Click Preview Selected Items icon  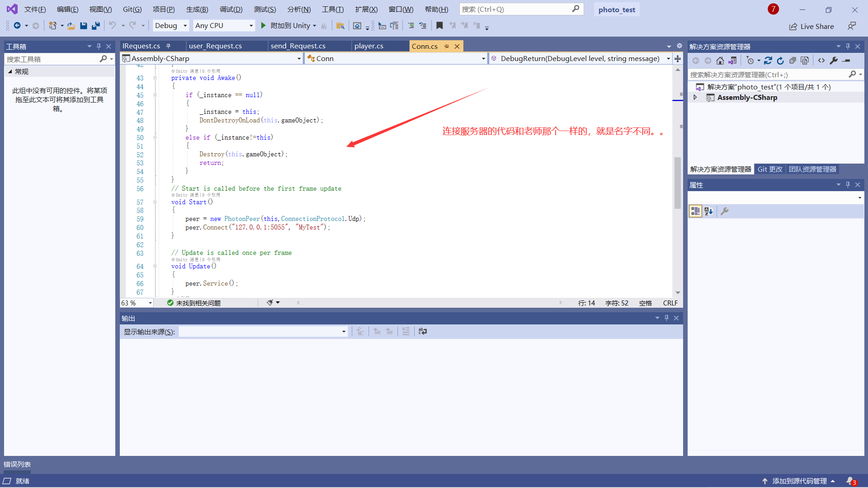click(846, 61)
